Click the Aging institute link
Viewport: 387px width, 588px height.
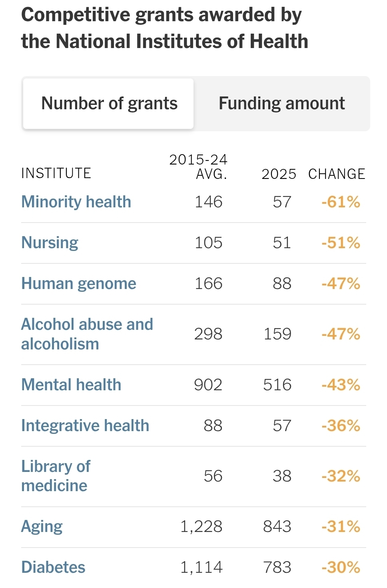(42, 526)
